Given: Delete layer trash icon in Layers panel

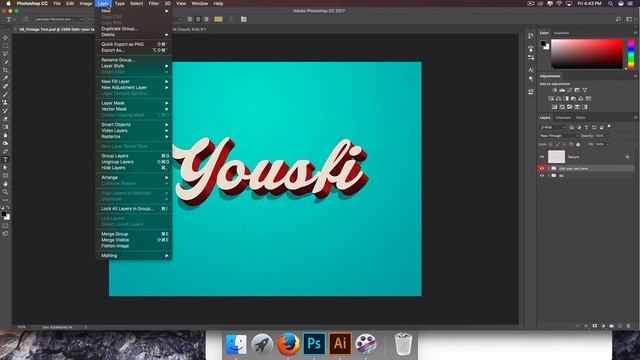Looking at the screenshot, I should [628, 326].
